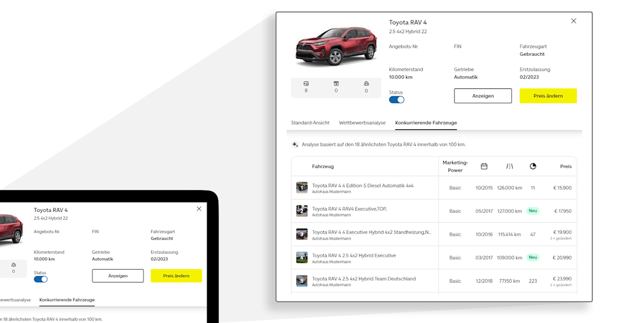
Task: Click the € 19.900 price
Action: 562,232
